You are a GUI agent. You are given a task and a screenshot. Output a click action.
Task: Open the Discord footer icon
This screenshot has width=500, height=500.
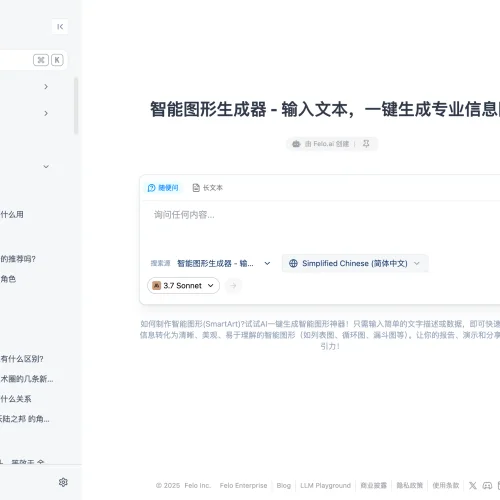(487, 485)
